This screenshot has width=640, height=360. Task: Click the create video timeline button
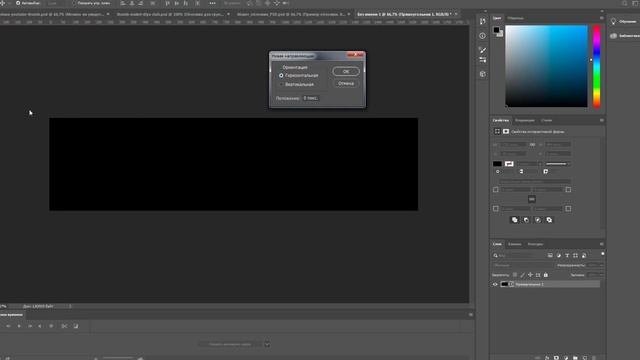click(231, 344)
